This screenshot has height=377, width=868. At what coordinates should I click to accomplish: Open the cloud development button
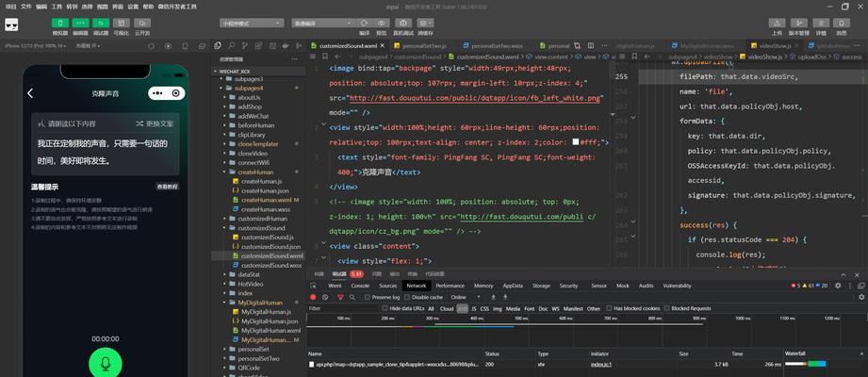142,24
